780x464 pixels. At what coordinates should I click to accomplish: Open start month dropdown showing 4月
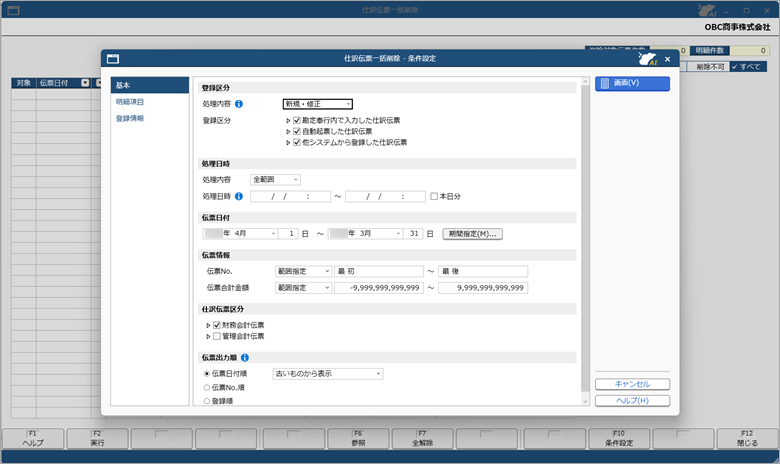(x=240, y=233)
